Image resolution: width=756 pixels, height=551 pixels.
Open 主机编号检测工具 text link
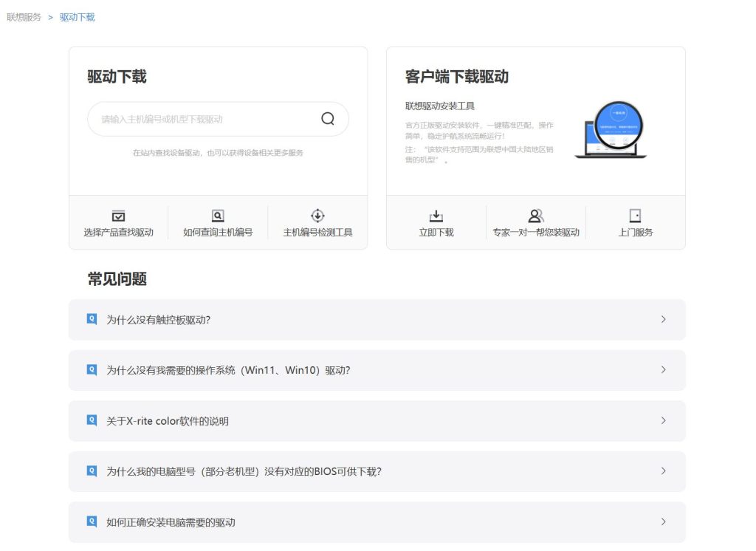pyautogui.click(x=317, y=233)
